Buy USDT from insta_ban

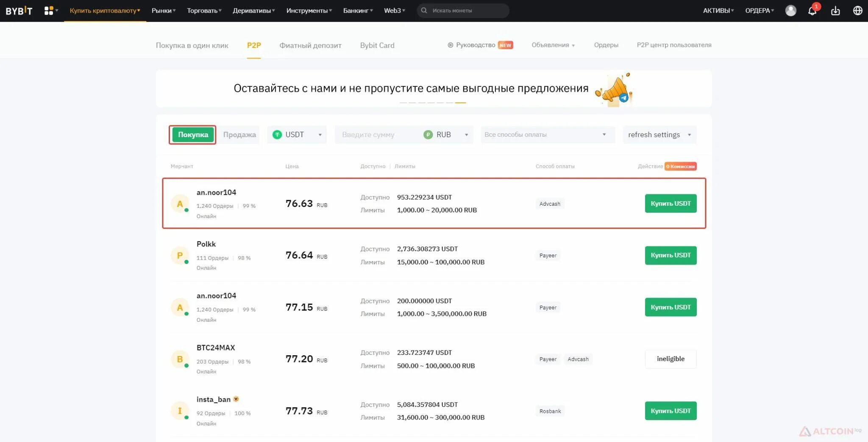(670, 411)
